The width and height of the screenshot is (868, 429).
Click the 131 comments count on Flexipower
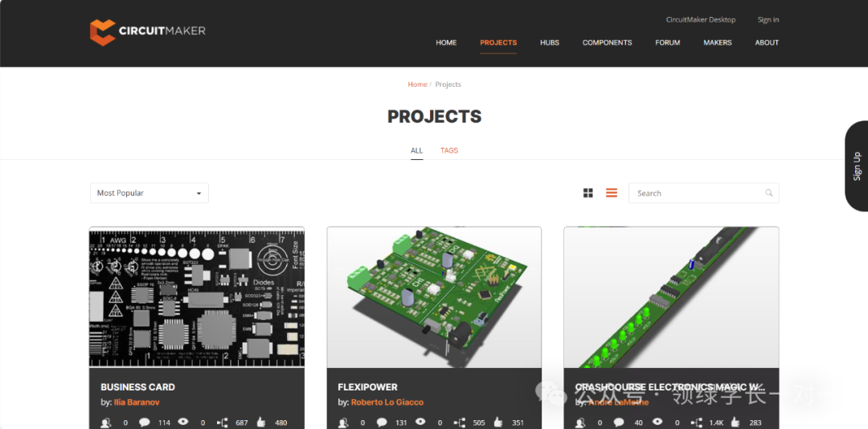tap(401, 423)
